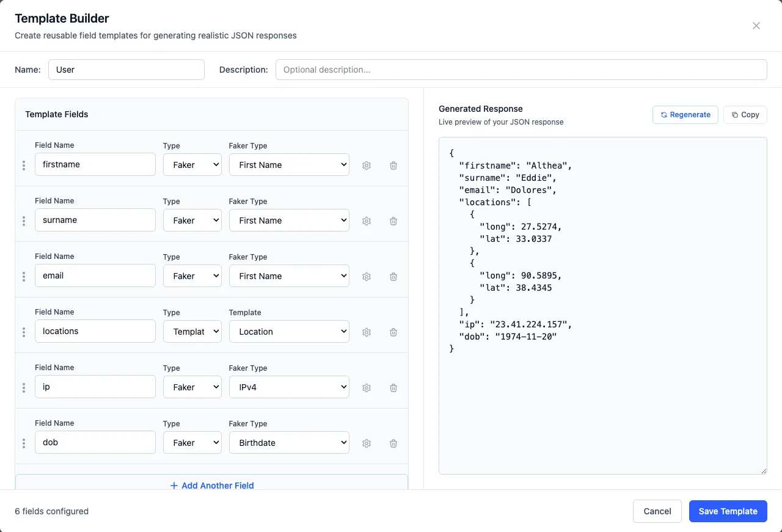This screenshot has width=782, height=532.
Task: Regenerate the JSON preview
Action: pyautogui.click(x=685, y=115)
